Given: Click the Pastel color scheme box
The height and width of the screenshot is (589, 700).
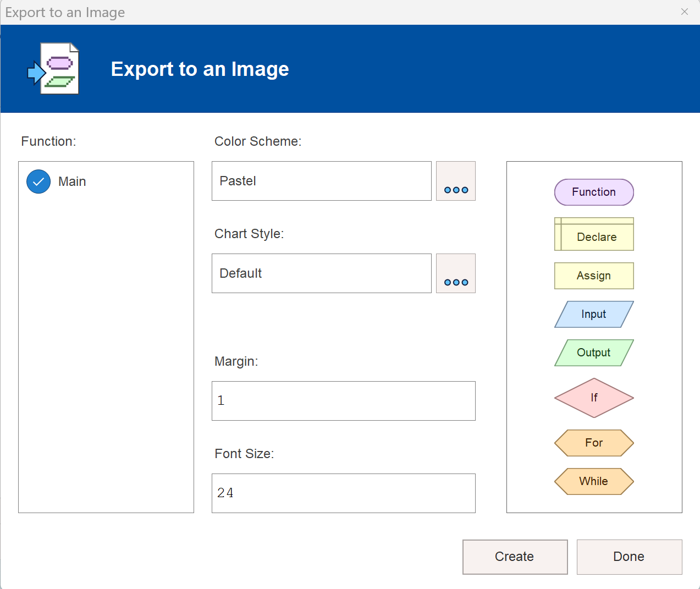Looking at the screenshot, I should 321,181.
